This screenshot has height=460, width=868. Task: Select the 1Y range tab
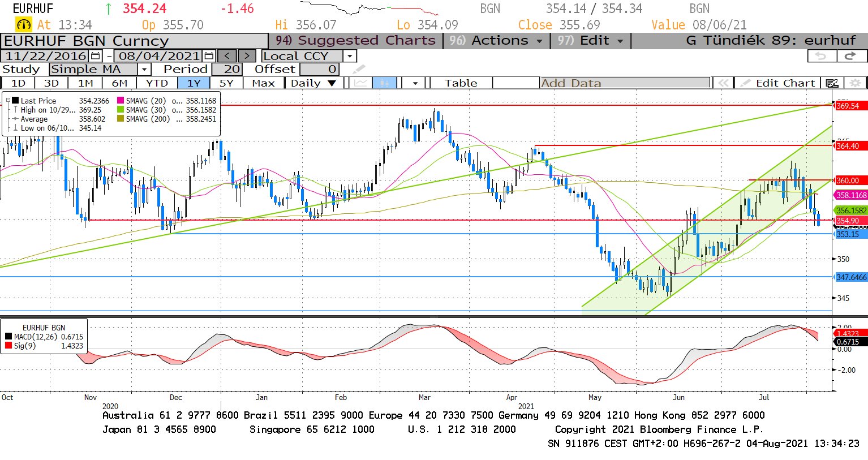[194, 83]
